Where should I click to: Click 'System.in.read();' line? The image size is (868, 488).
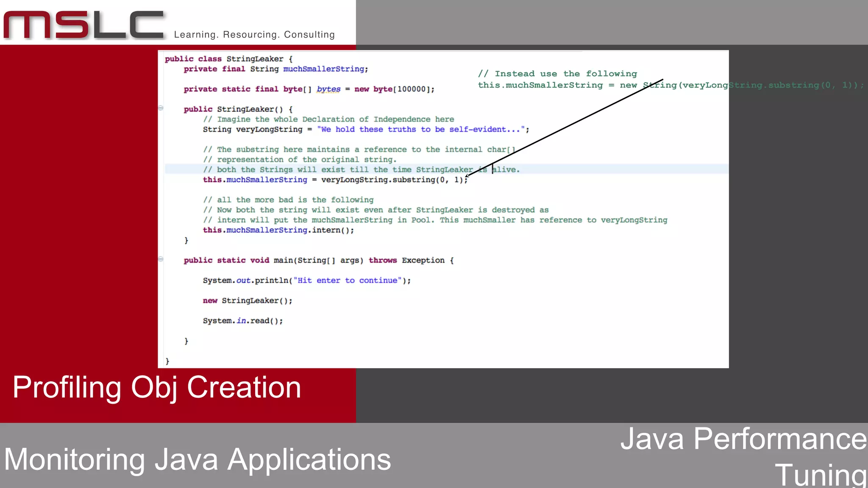coord(243,321)
